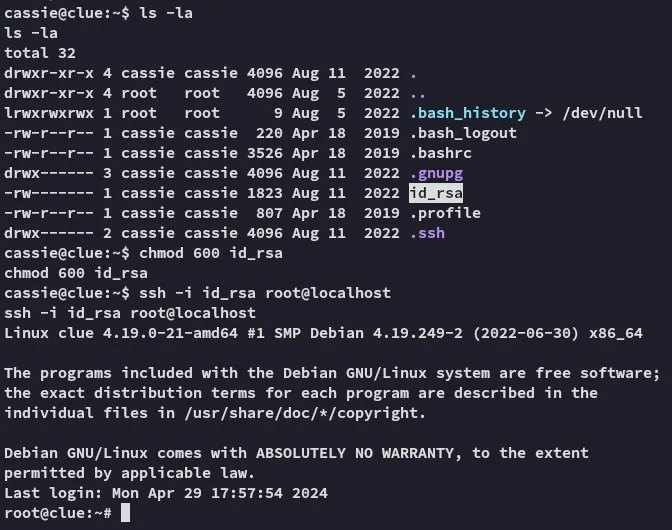Click the Last login timestamp line
Screen dimensions: 672x530
(166, 493)
